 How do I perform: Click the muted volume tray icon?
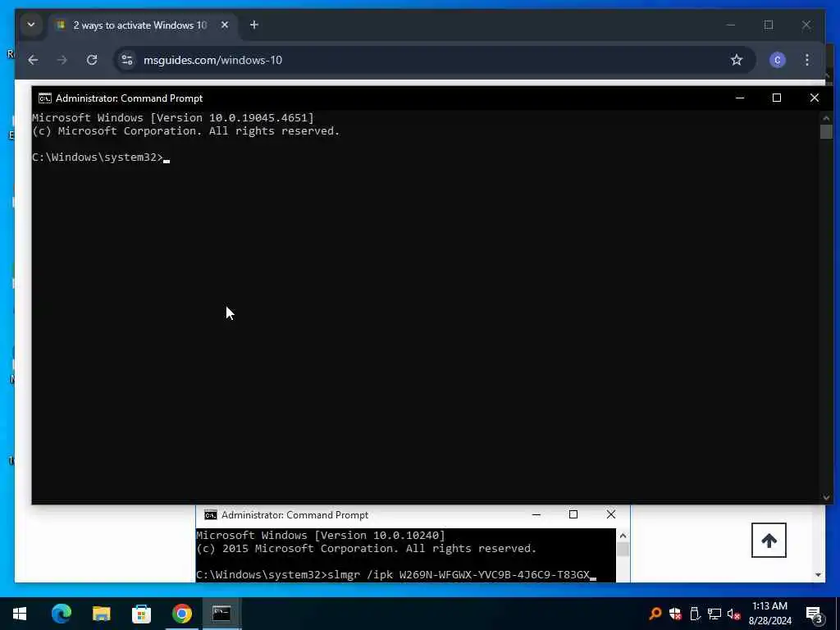pyautogui.click(x=733, y=614)
